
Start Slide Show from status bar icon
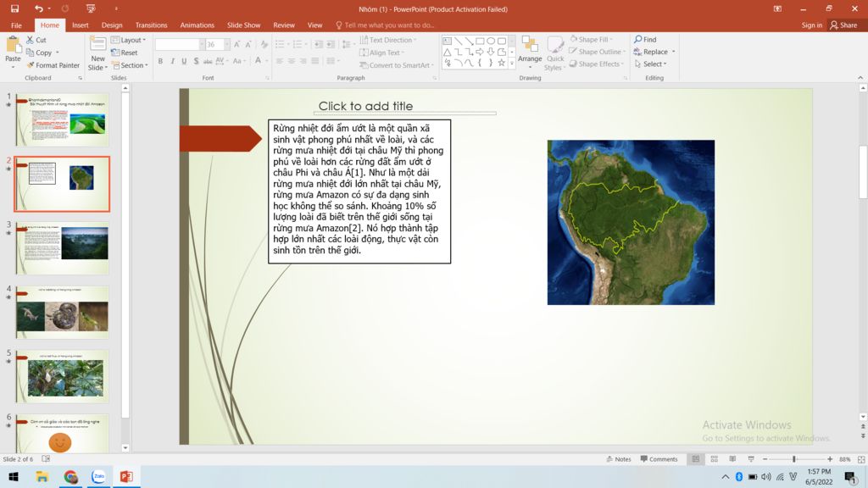750,459
